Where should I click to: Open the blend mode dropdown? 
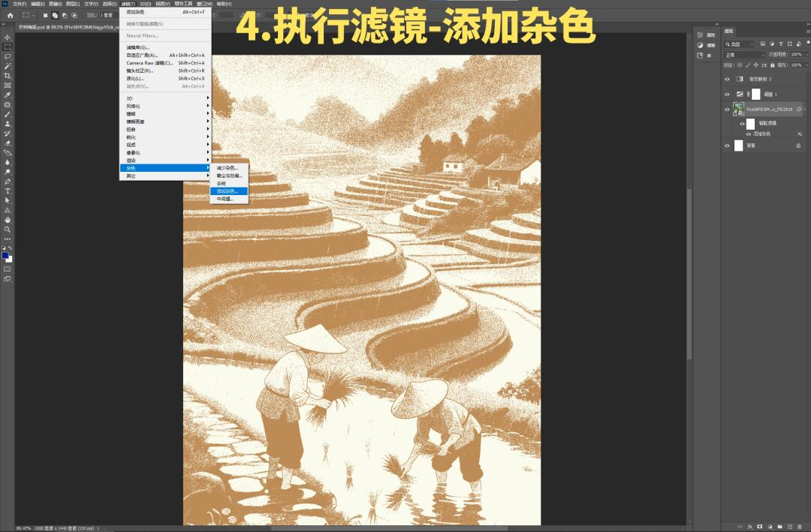(745, 54)
